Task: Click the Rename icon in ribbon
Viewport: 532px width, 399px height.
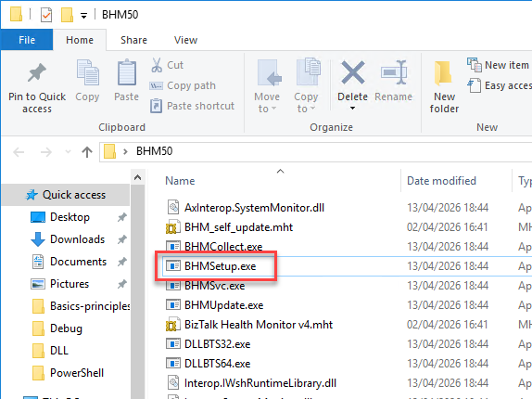Action: pos(394,72)
